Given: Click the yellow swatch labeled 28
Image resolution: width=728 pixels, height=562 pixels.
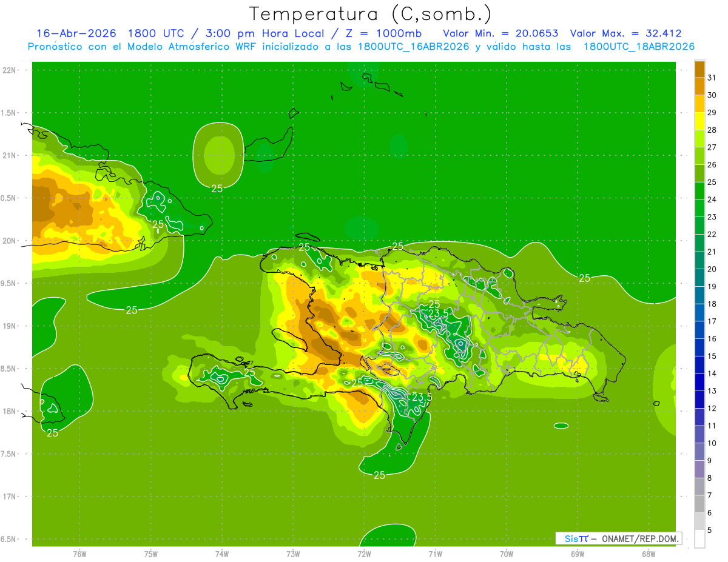Looking at the screenshot, I should pos(699,121).
